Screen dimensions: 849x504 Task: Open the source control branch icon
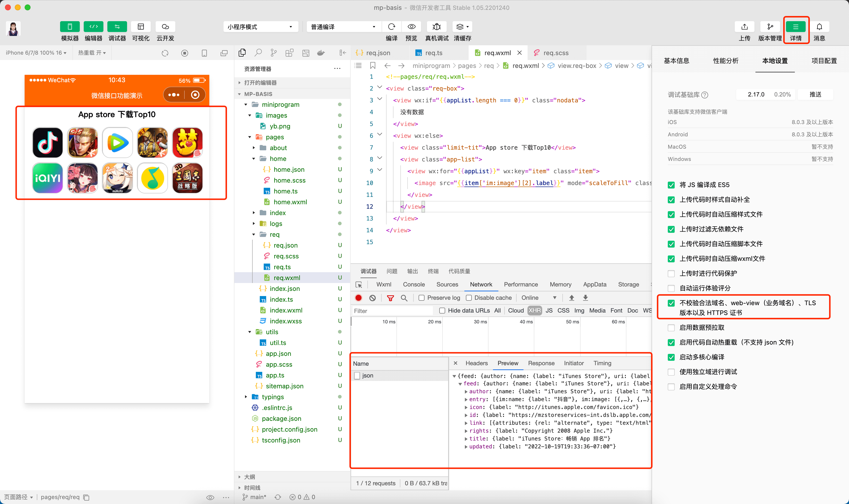click(274, 53)
